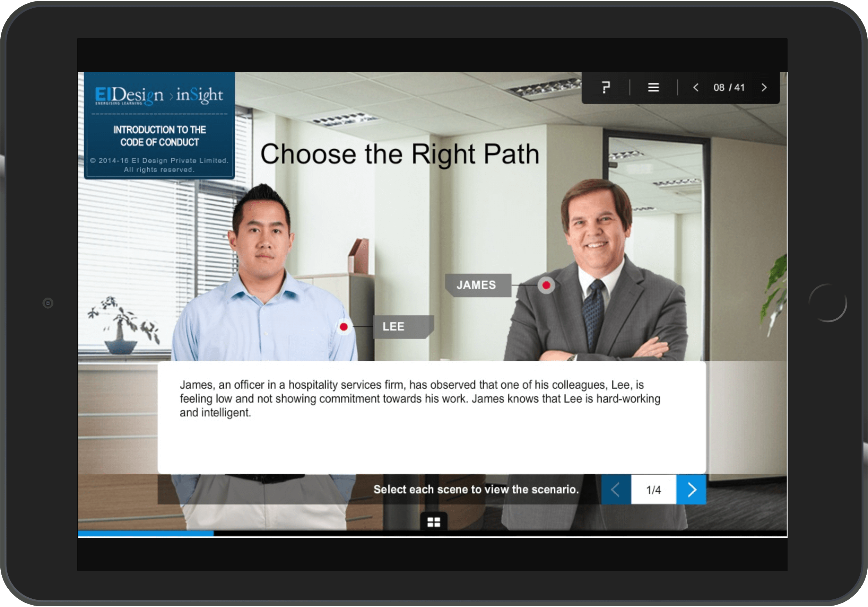The width and height of the screenshot is (868, 607).
Task: Click the blue right scene arrow icon
Action: tap(692, 489)
